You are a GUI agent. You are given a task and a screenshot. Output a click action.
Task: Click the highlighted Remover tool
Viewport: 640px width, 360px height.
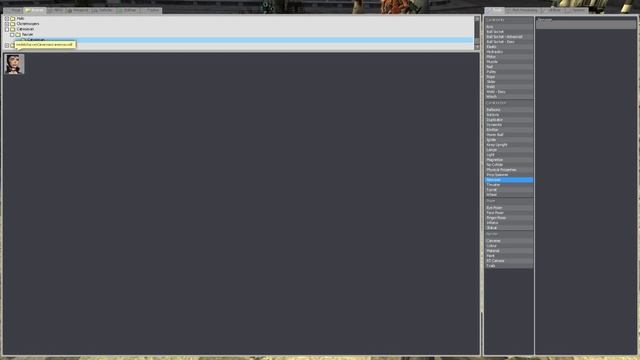coord(509,180)
